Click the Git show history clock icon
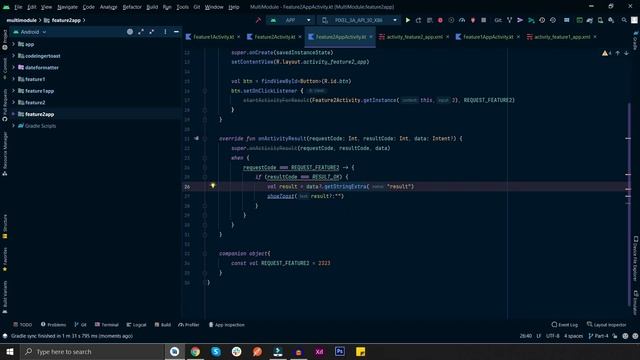The width and height of the screenshot is (640, 360). coord(542,20)
